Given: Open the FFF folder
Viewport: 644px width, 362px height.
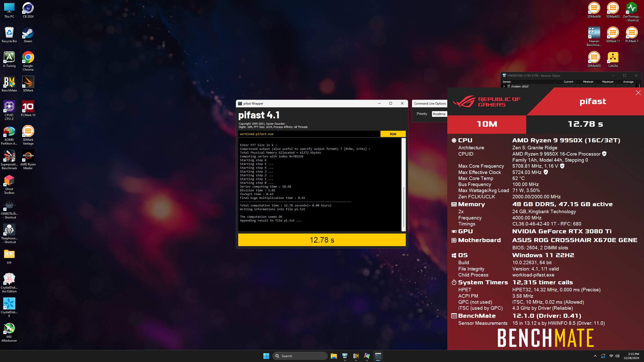Looking at the screenshot, I should (x=9, y=256).
